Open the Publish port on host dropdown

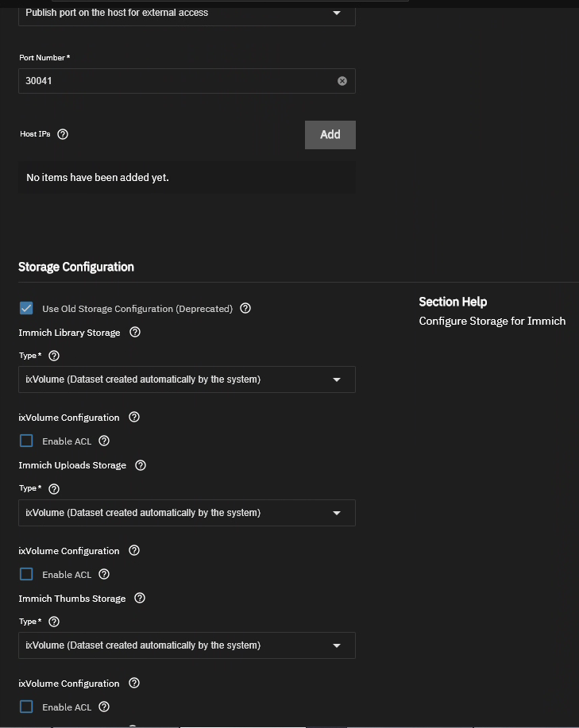pyautogui.click(x=187, y=13)
